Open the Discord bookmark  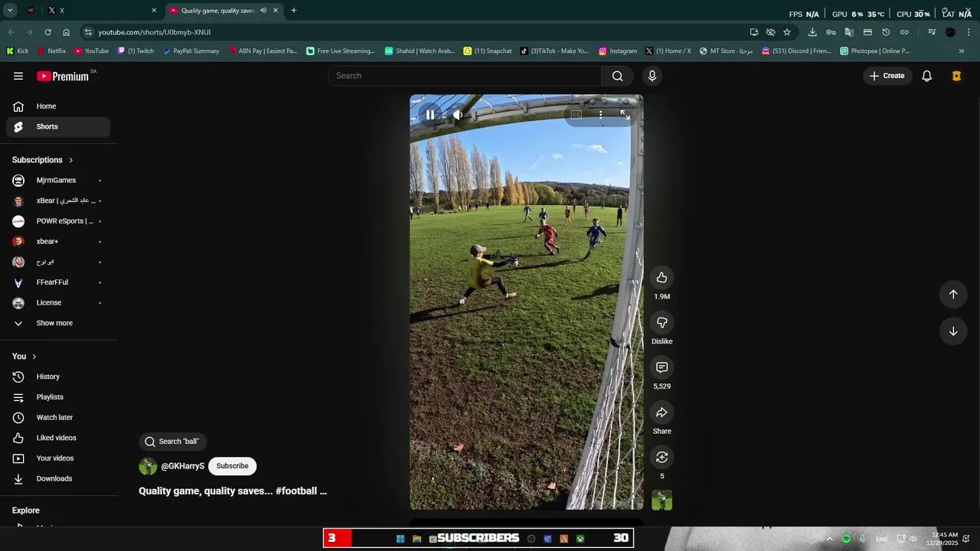tap(795, 51)
